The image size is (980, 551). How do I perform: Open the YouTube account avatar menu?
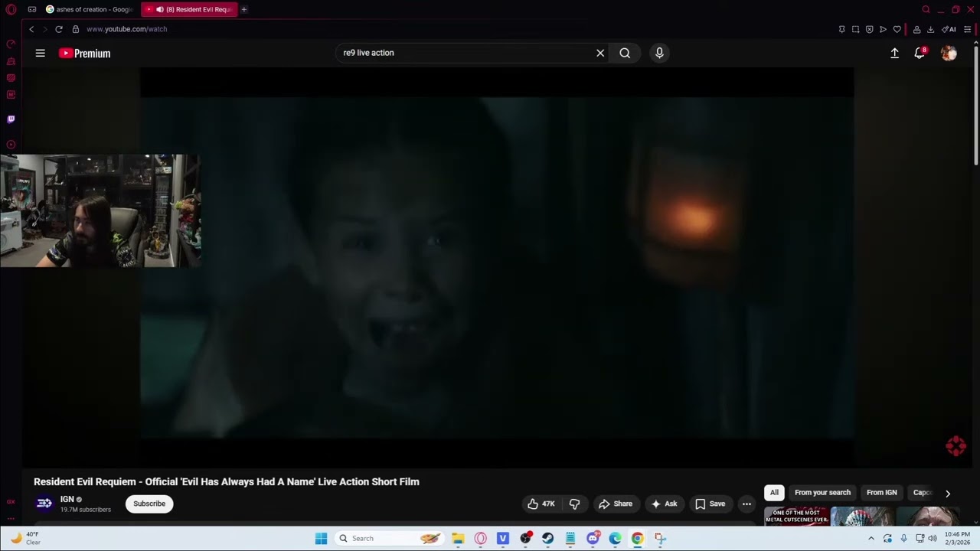click(949, 53)
